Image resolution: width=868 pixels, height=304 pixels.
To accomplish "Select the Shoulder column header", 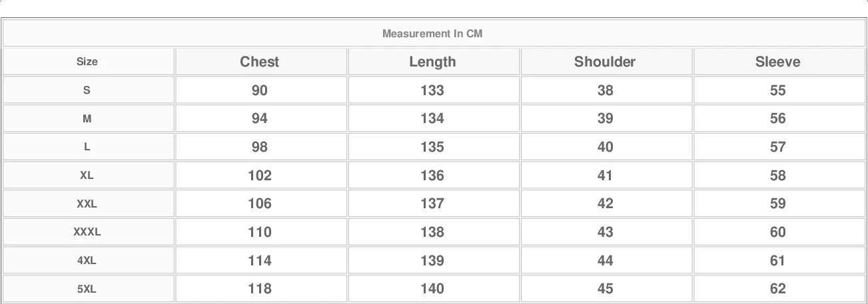I will [x=605, y=62].
